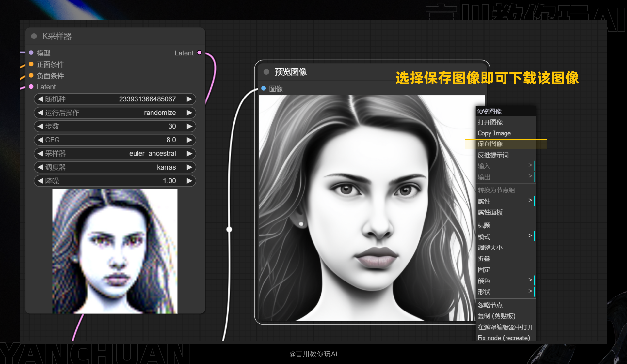Click the 预览图像 node collapse dot

pyautogui.click(x=266, y=72)
